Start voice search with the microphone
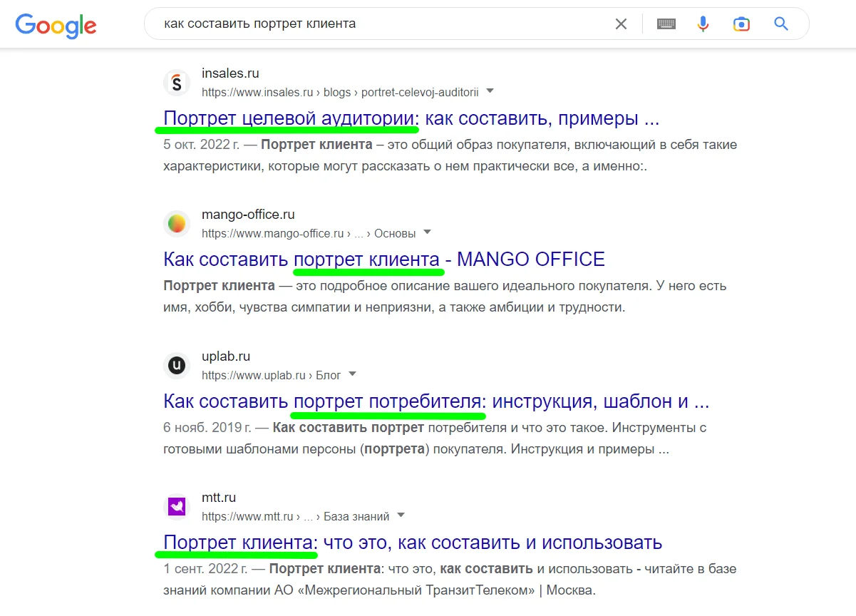 pyautogui.click(x=703, y=24)
